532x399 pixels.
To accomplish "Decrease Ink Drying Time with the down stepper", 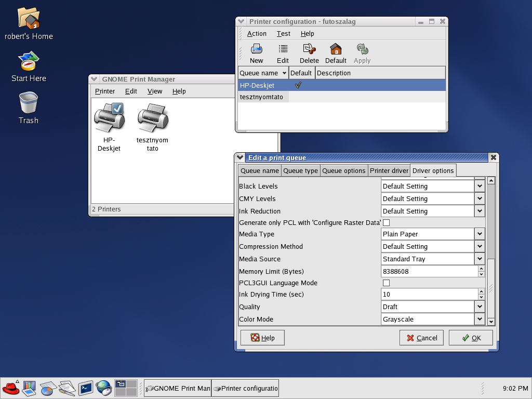I will tap(481, 297).
